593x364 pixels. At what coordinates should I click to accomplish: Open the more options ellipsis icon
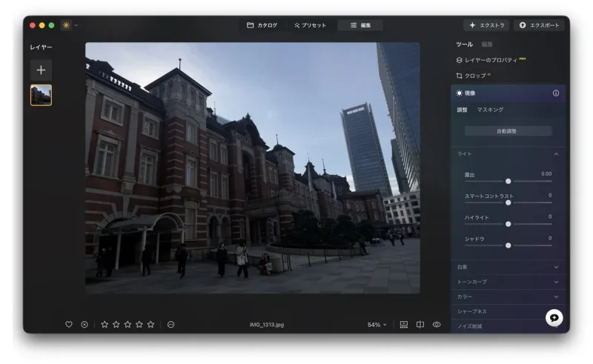[170, 325]
